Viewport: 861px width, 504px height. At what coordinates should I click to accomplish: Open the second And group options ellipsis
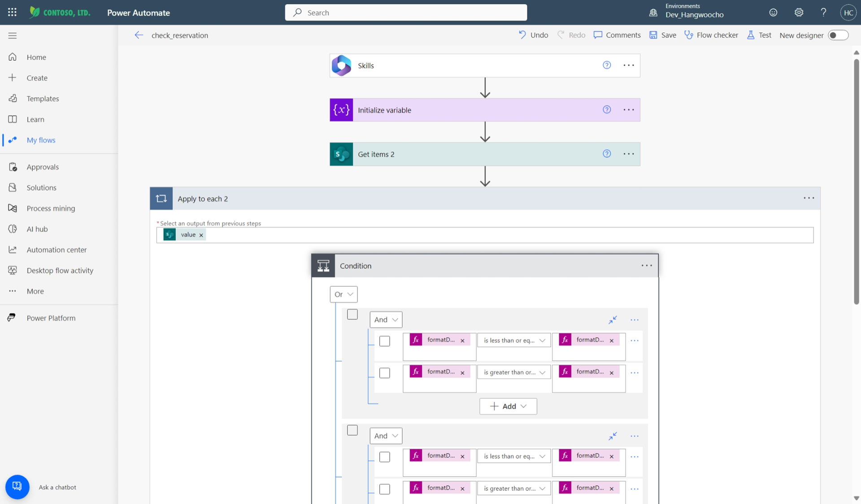[635, 436]
